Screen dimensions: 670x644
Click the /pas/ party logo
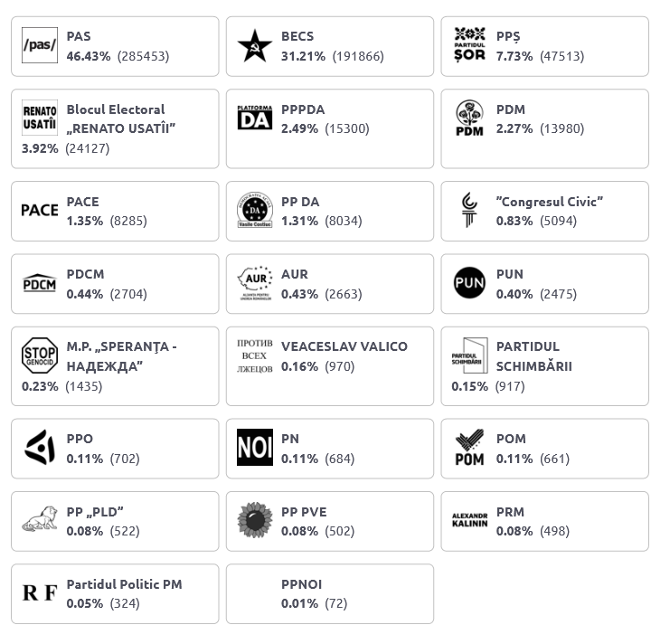[40, 45]
